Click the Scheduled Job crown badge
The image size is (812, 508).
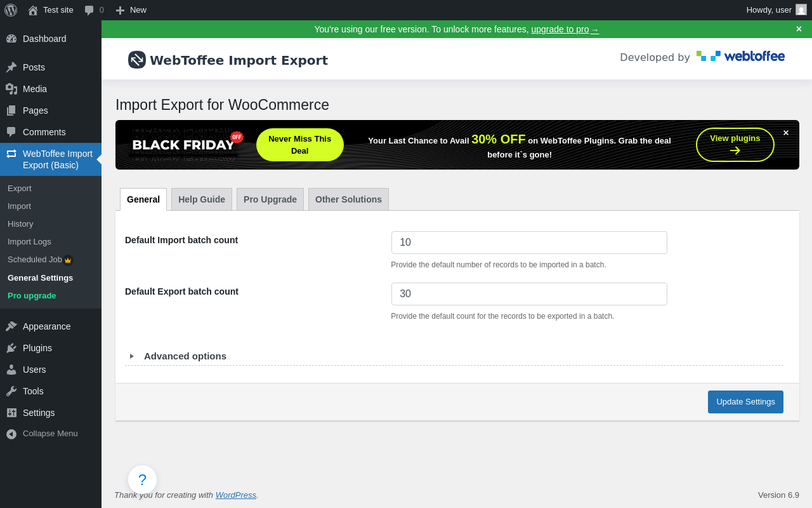tap(68, 260)
